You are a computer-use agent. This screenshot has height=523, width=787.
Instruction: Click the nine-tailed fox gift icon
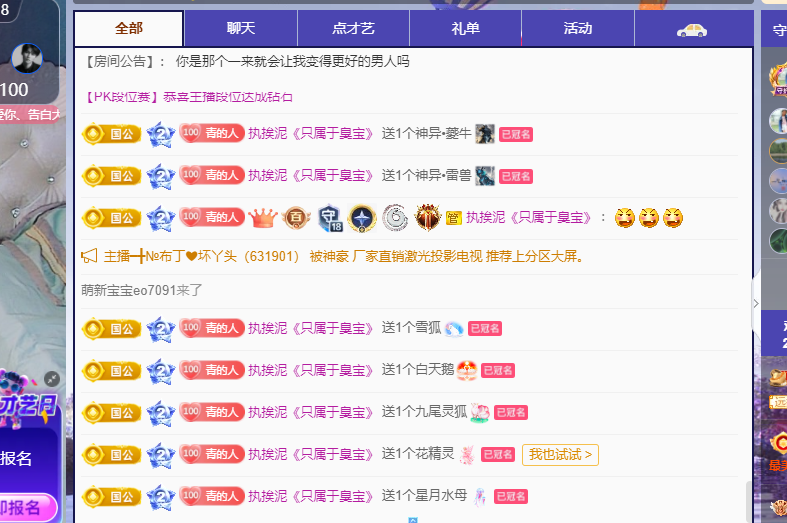click(x=480, y=413)
